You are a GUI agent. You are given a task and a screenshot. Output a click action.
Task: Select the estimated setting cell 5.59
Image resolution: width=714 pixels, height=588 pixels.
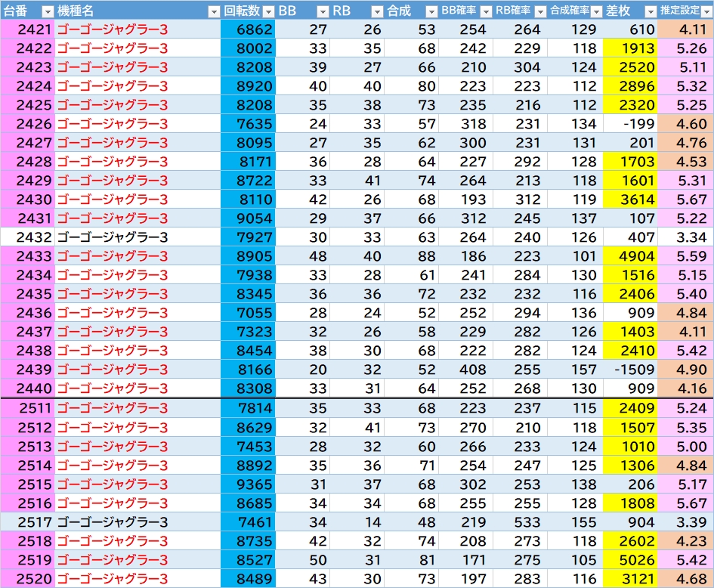click(x=686, y=256)
